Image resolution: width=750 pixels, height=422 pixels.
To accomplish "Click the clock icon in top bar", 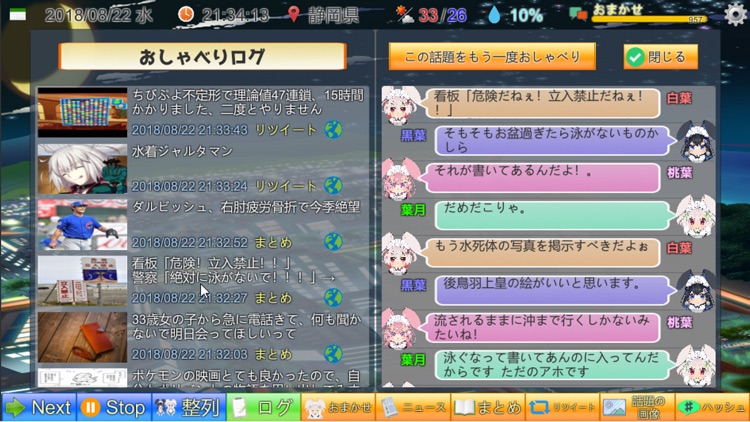I will [x=186, y=14].
